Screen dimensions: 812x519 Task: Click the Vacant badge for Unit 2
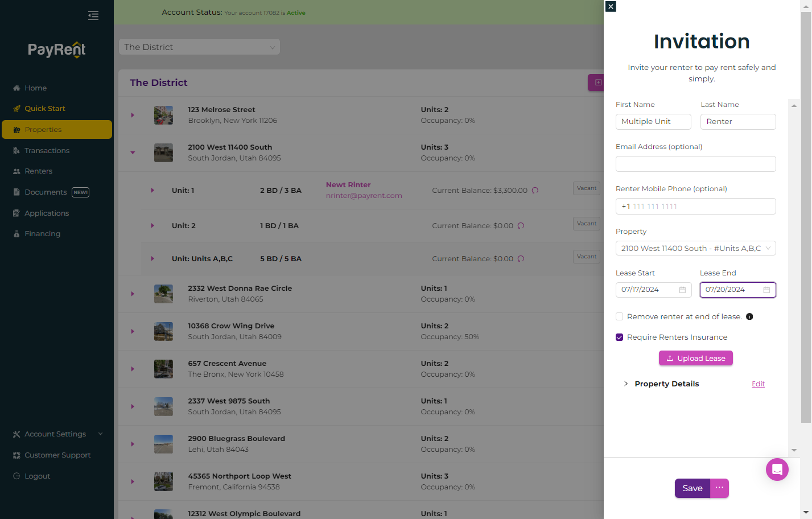pyautogui.click(x=587, y=224)
